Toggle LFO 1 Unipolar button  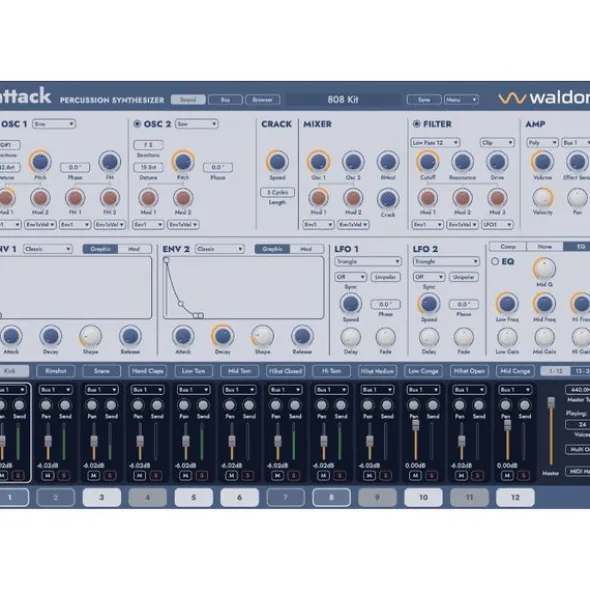(385, 277)
